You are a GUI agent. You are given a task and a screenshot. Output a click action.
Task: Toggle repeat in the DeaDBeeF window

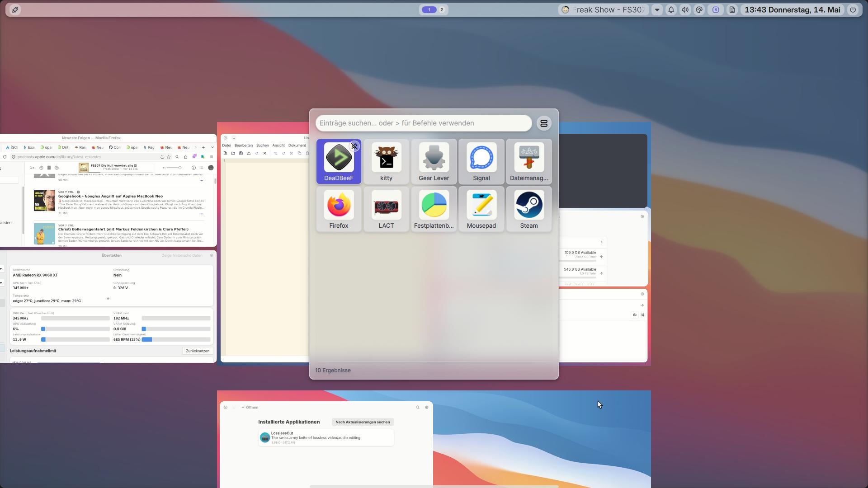click(x=635, y=315)
